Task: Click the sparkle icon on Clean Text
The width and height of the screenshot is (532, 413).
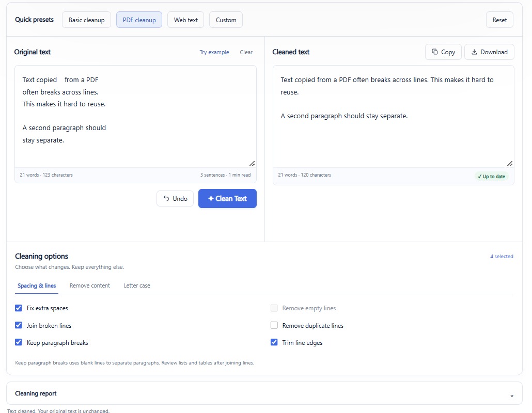Action: 211,198
